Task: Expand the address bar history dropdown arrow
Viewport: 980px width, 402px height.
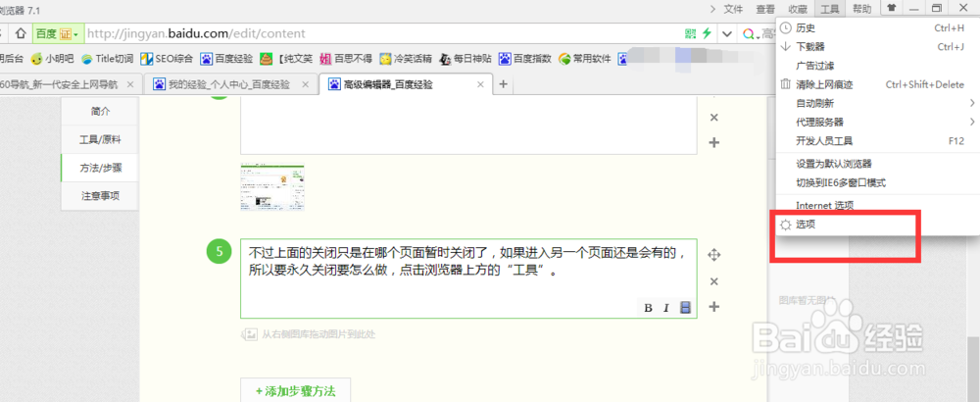Action: click(727, 33)
